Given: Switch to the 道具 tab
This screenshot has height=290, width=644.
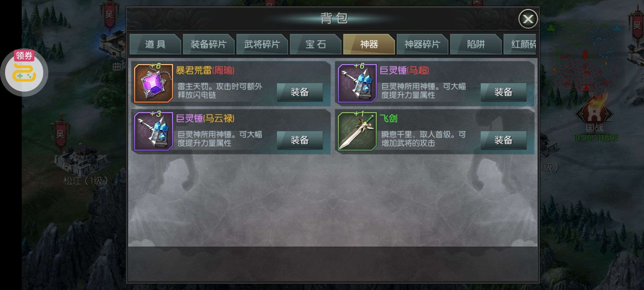Looking at the screenshot, I should coord(155,44).
